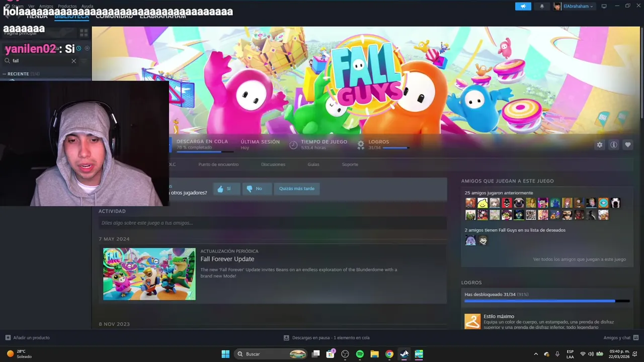Open the Guías tab

coord(313,164)
